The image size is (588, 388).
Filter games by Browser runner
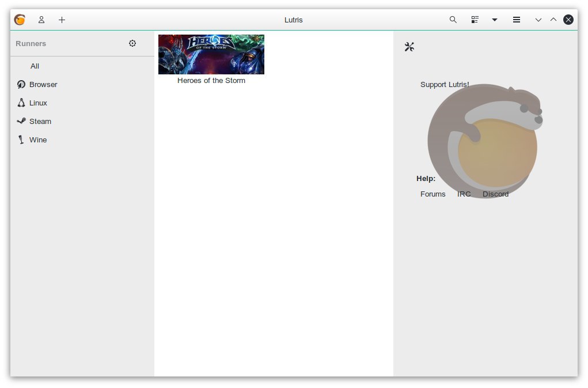[x=82, y=84]
